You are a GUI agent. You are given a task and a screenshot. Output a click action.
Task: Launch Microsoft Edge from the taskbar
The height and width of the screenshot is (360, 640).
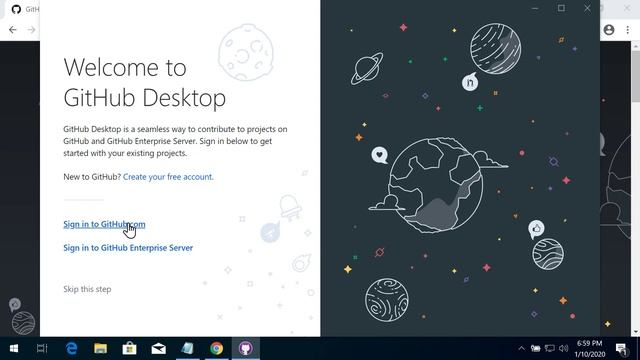click(71, 349)
